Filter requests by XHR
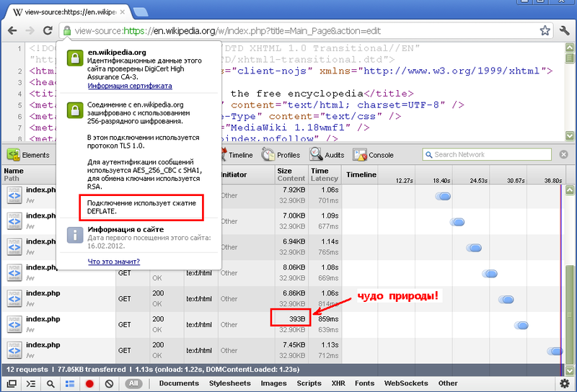Viewport: 577px width, 392px height. click(x=338, y=383)
